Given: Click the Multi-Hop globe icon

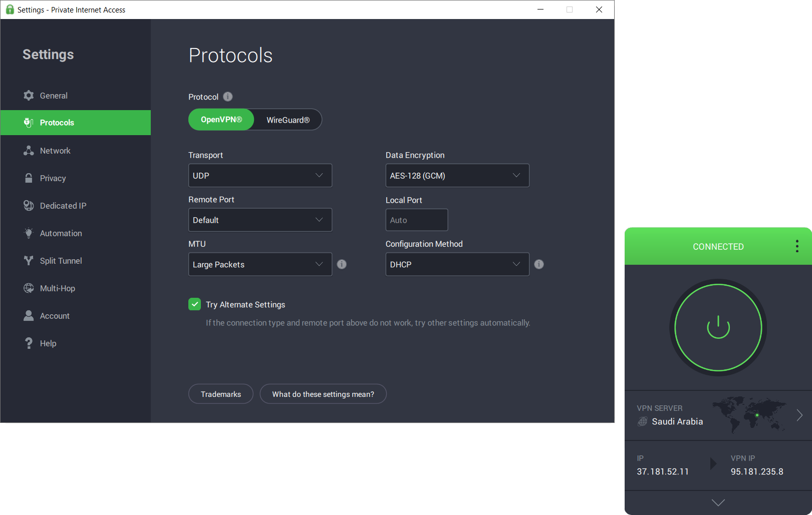Looking at the screenshot, I should pyautogui.click(x=29, y=288).
